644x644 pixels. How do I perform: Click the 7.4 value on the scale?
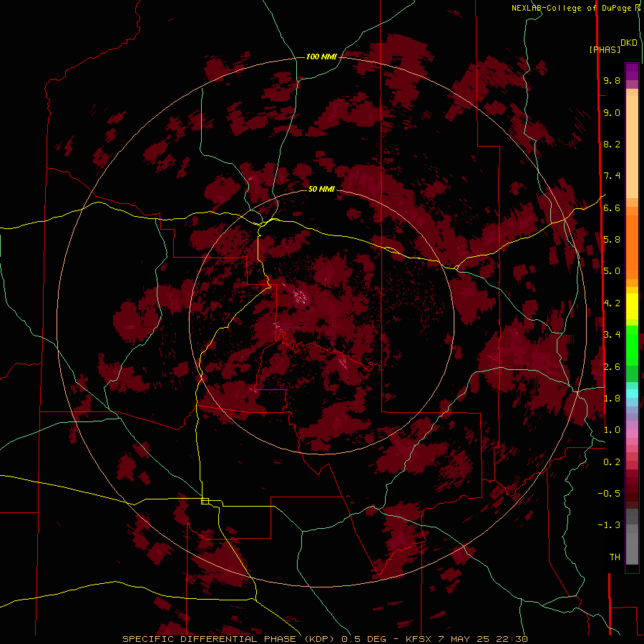(612, 176)
